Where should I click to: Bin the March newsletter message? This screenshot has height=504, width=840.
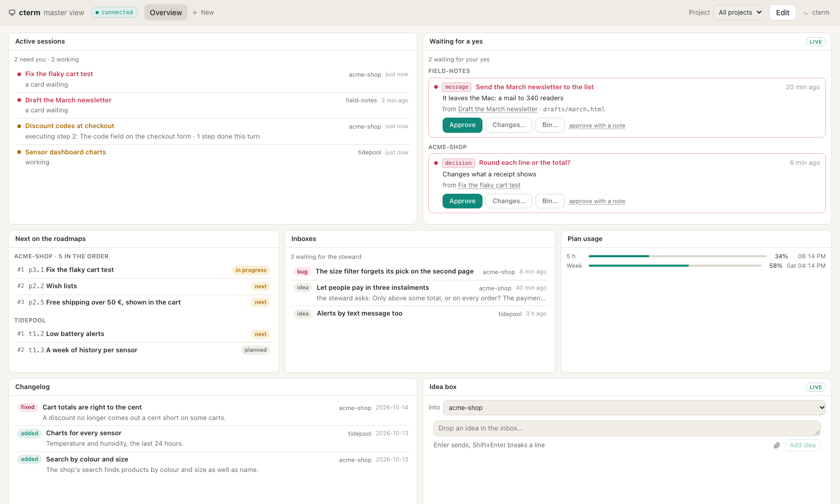click(550, 125)
